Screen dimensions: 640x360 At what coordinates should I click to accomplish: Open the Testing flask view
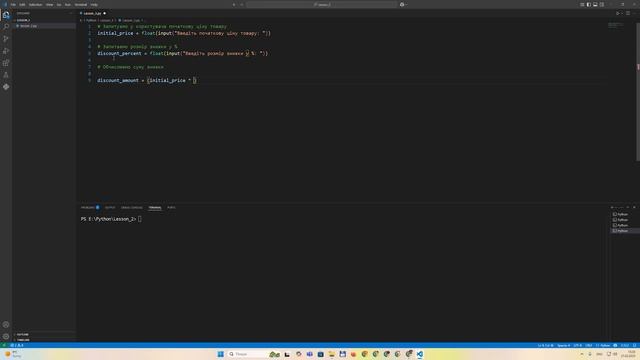[6, 75]
